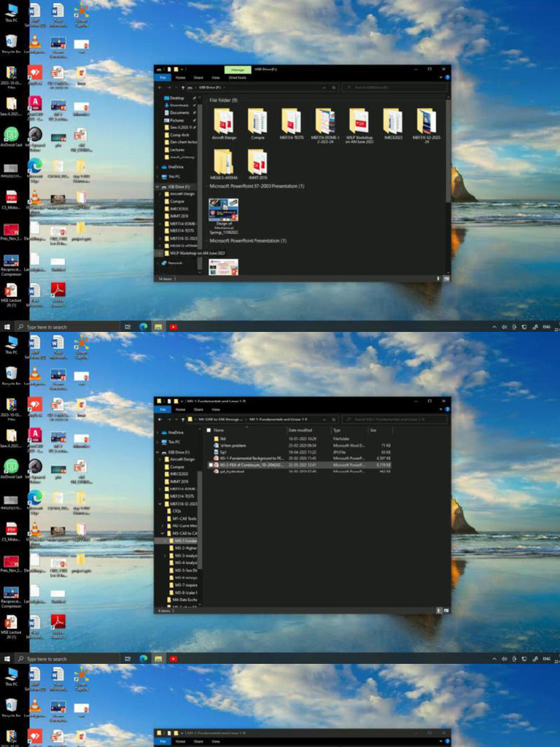560x747 pixels.
Task: Go back using arrow in USB Drive window
Action: click(x=160, y=88)
